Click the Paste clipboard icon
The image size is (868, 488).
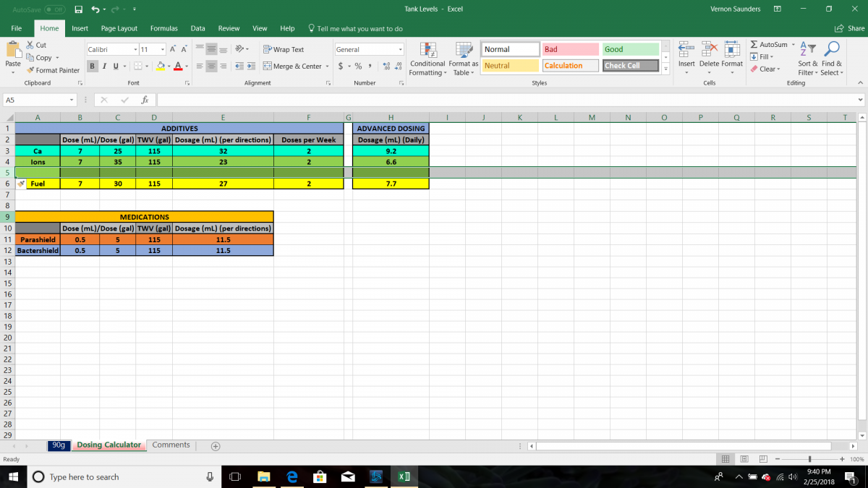click(x=13, y=50)
